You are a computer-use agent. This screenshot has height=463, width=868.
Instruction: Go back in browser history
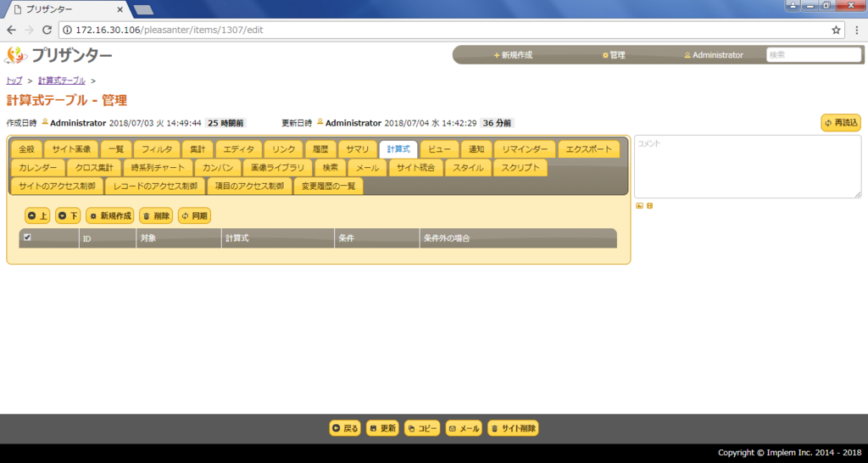click(12, 30)
